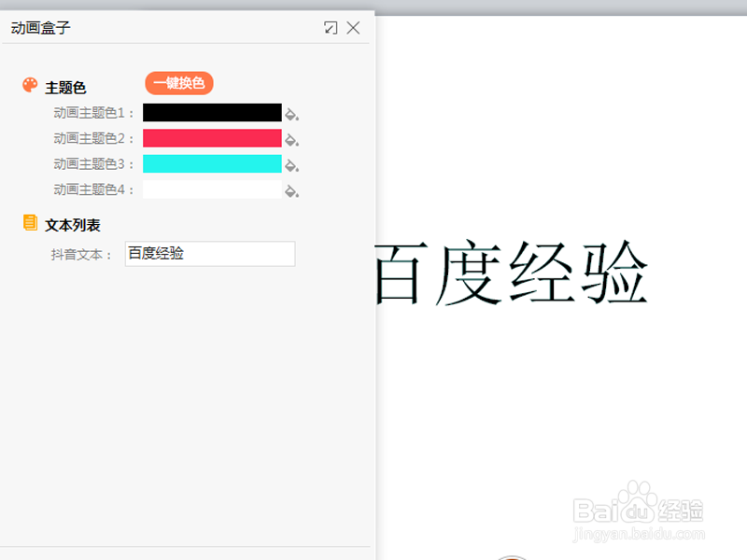Select the black 动画主题色1 swatch
This screenshot has width=747, height=560.
coord(212,112)
